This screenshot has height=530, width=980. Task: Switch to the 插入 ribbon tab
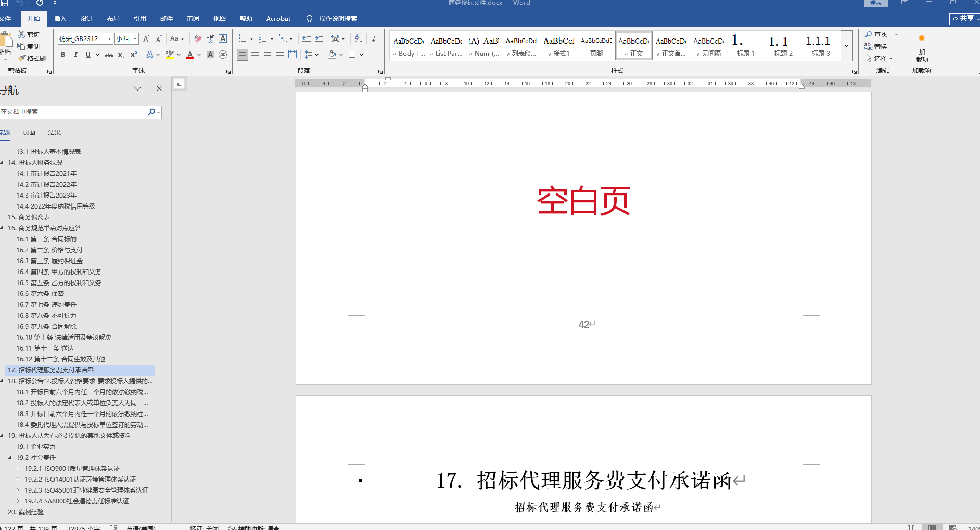click(x=60, y=19)
